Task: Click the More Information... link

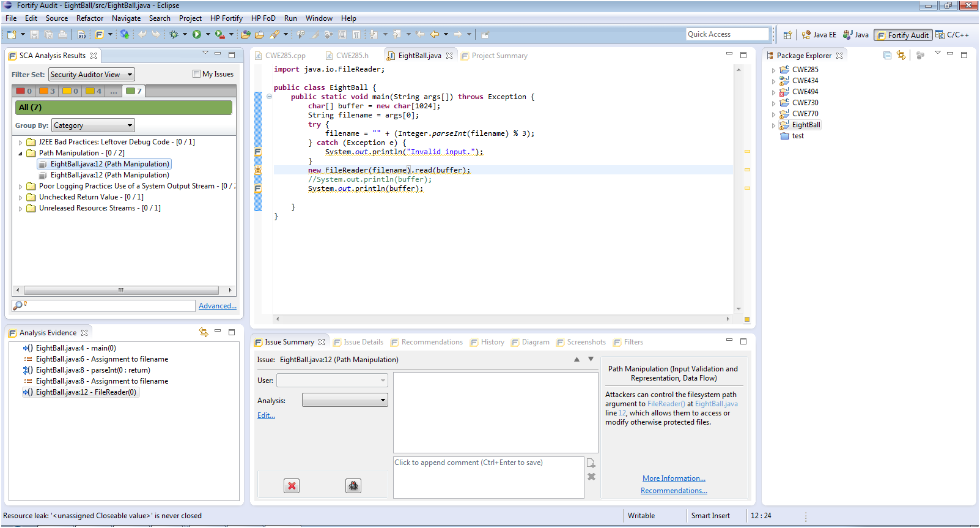Action: point(674,478)
